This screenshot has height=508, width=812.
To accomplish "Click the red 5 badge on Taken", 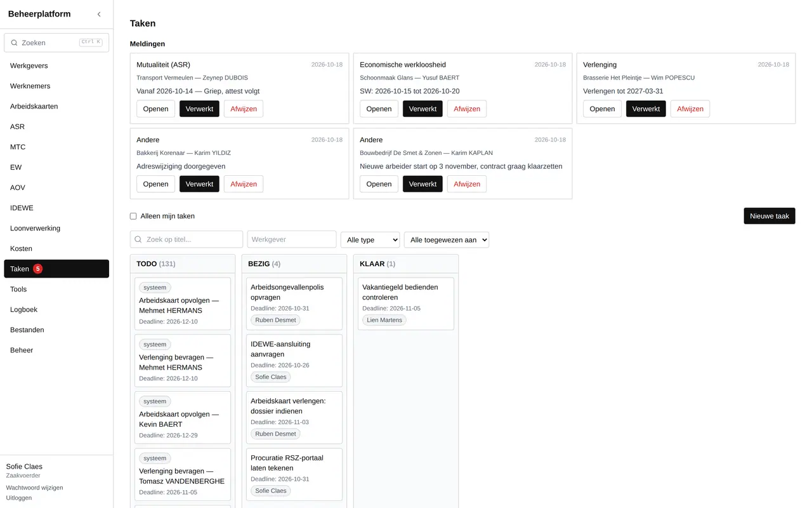I will click(37, 269).
